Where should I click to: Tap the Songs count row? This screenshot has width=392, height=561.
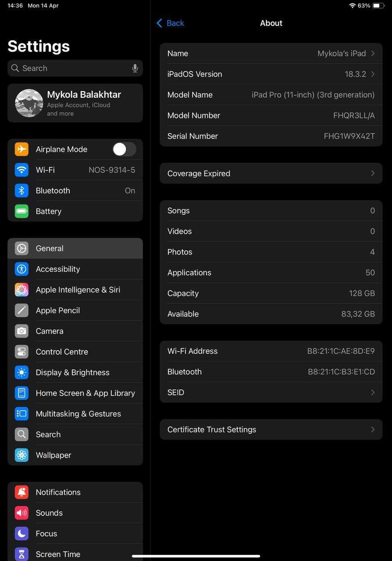tap(271, 211)
